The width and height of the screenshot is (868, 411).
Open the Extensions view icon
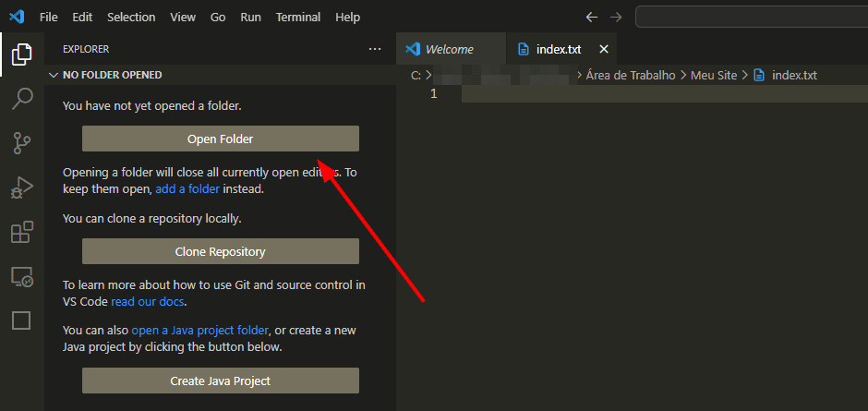click(21, 232)
